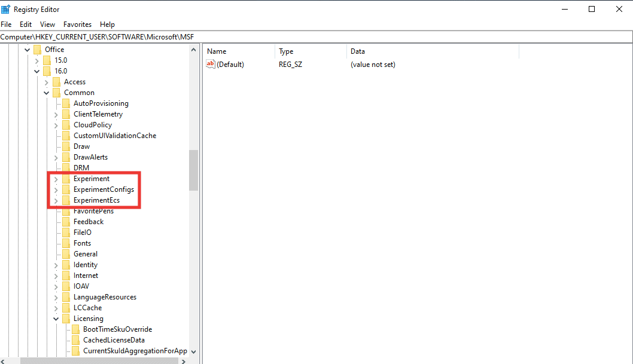Click the Access folder icon
Viewport: 633px width, 364px height.
click(x=56, y=82)
